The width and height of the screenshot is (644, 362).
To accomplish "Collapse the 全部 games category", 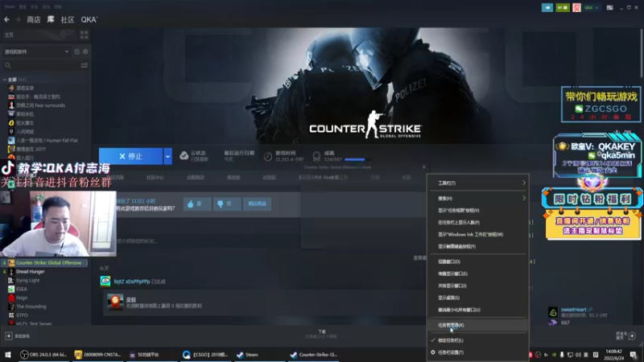I will pos(5,79).
